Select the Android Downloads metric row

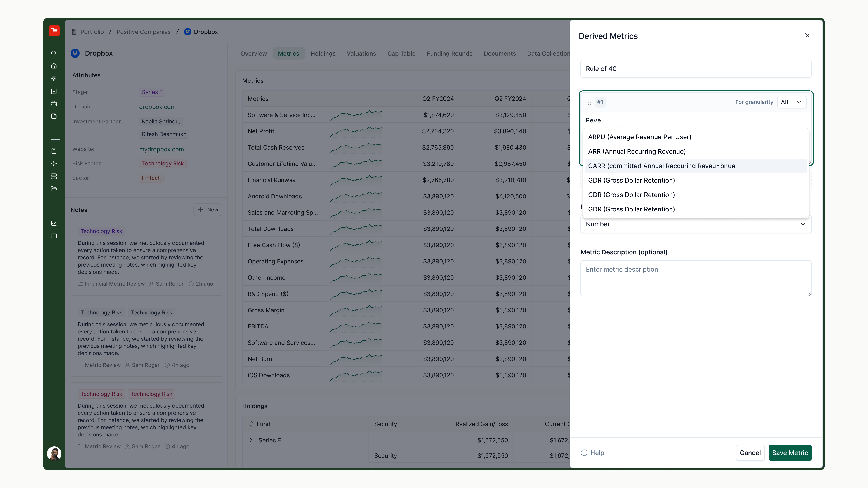(x=406, y=196)
